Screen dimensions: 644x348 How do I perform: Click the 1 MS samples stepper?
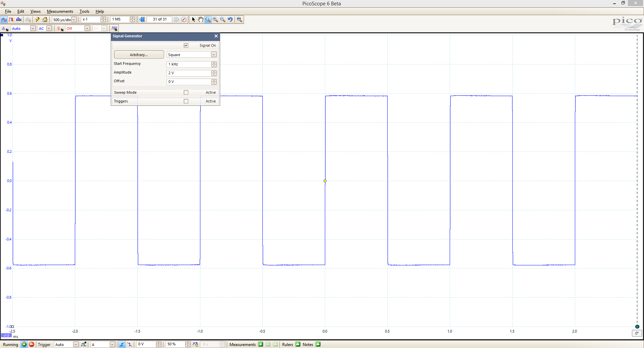pyautogui.click(x=133, y=19)
